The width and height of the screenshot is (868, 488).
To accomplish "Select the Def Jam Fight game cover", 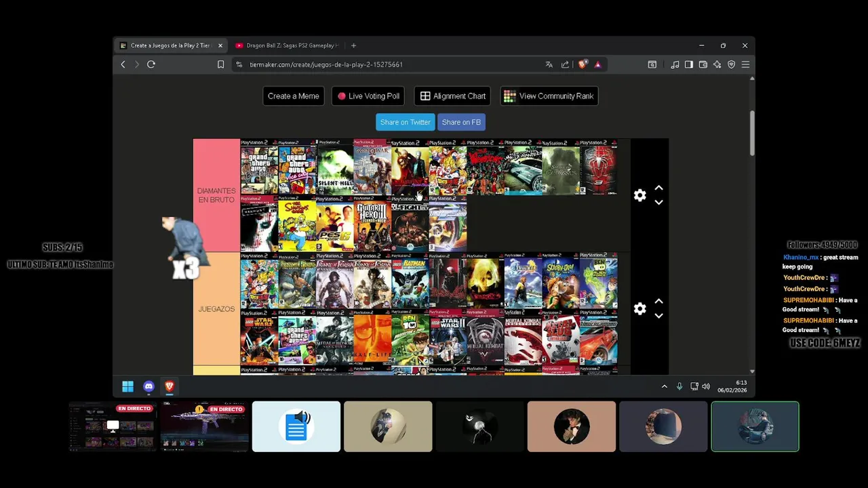I will [410, 224].
